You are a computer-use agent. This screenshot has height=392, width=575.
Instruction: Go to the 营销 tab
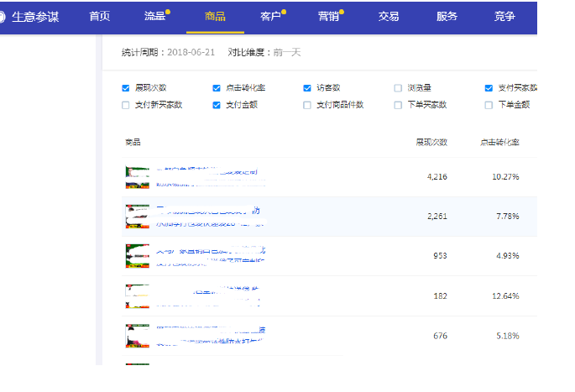coord(328,17)
